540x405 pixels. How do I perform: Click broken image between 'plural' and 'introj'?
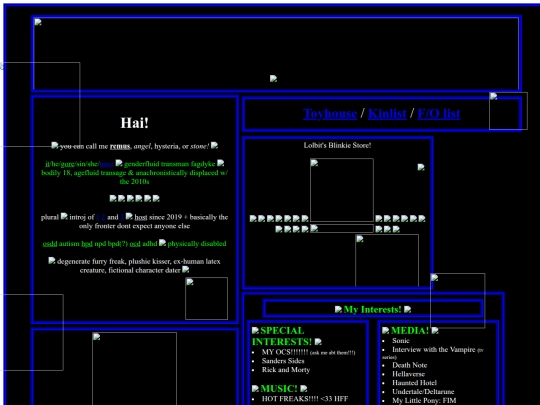coord(64,216)
